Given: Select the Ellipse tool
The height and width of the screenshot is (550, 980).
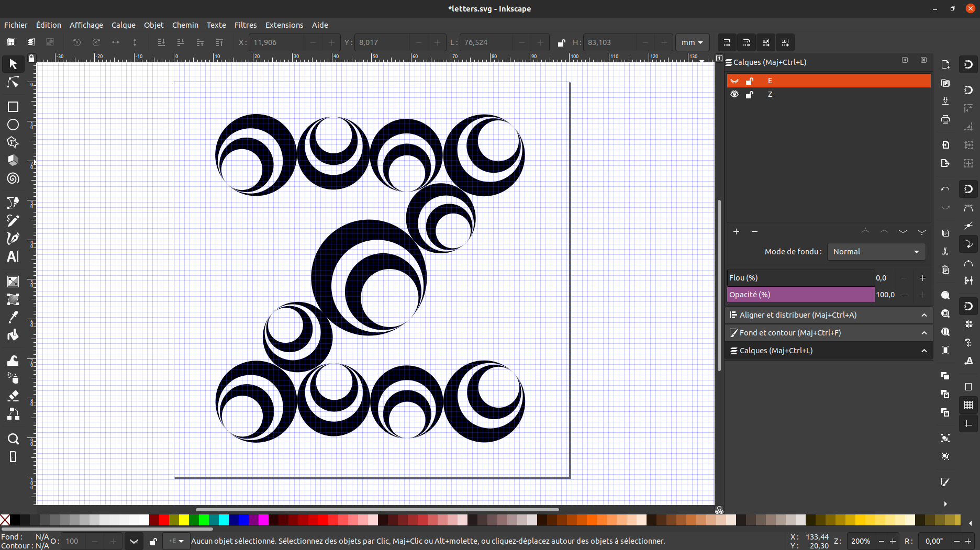Looking at the screenshot, I should (13, 125).
